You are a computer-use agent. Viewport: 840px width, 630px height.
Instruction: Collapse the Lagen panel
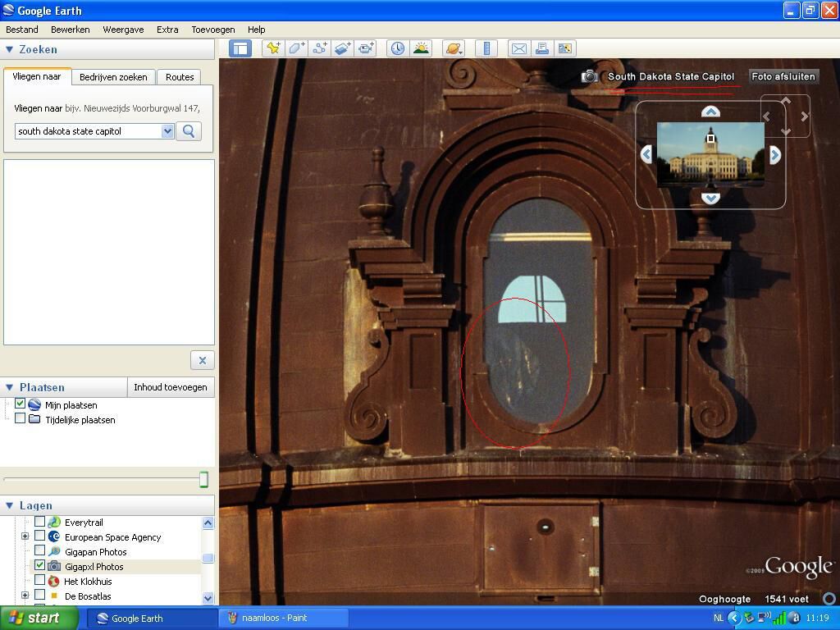9,505
